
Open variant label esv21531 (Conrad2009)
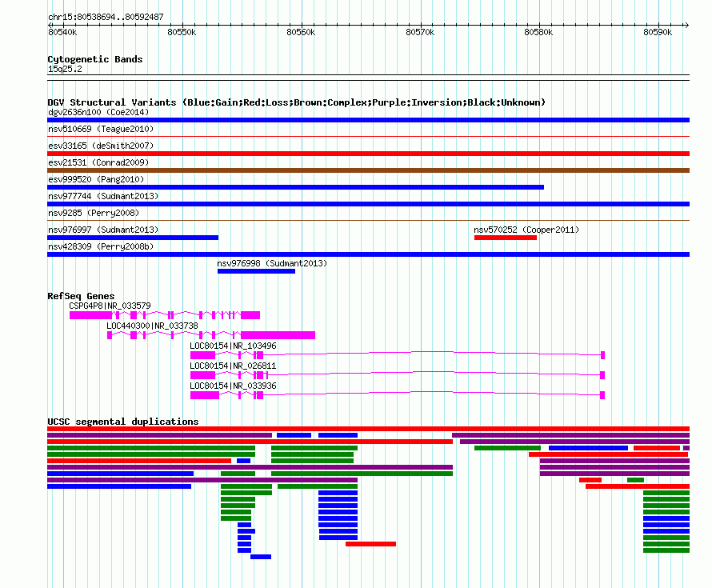tap(98, 162)
